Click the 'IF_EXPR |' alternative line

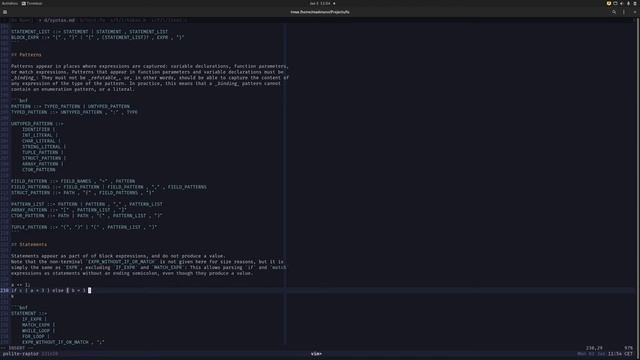click(34, 319)
